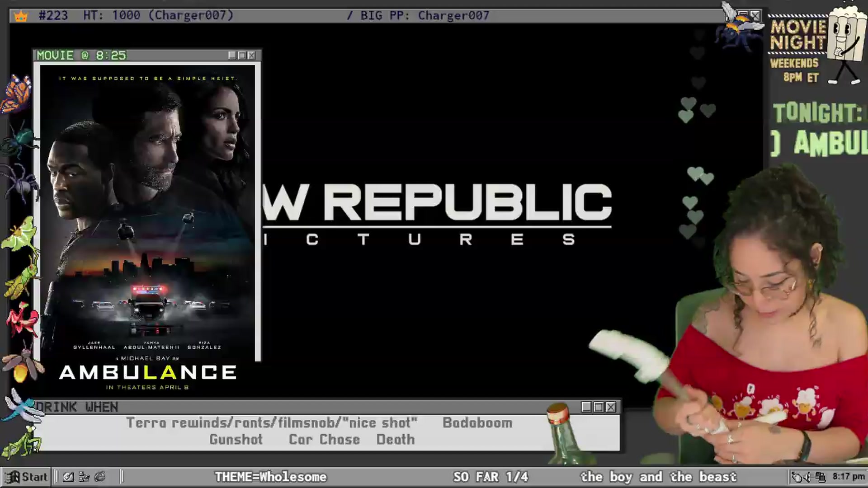
Task: Click 'SO FAR 1/4' on the taskbar
Action: tap(491, 477)
